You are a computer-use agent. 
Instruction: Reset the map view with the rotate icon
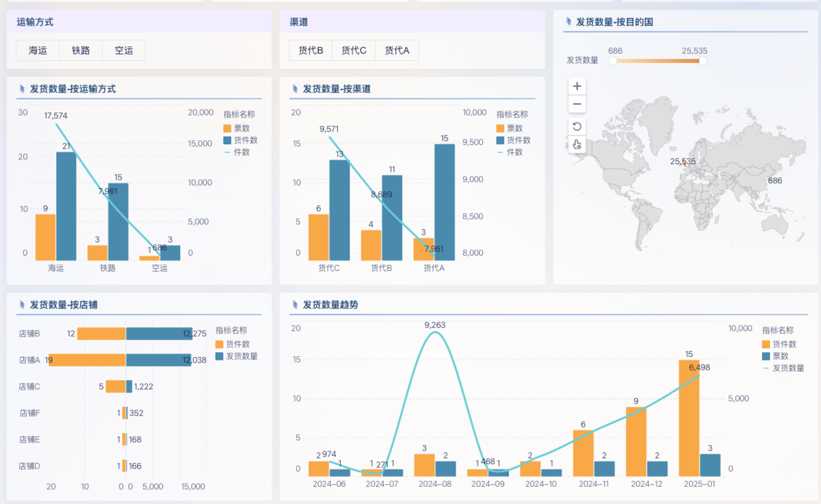(x=577, y=127)
